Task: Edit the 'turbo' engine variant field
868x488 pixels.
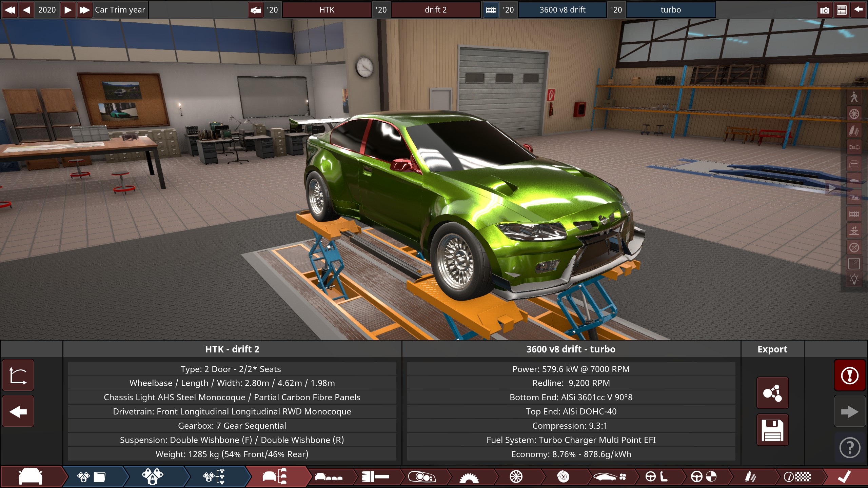Action: point(671,10)
